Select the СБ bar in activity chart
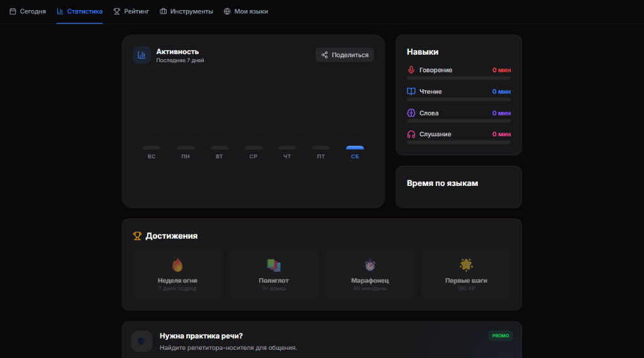 pyautogui.click(x=355, y=148)
